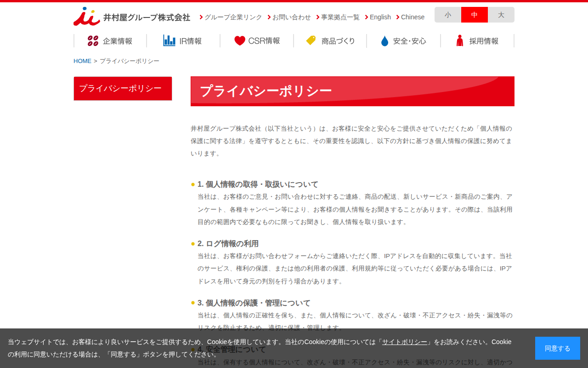This screenshot has height=368, width=588.
Task: Click the プライバシーポリシー page title banner
Action: point(352,91)
